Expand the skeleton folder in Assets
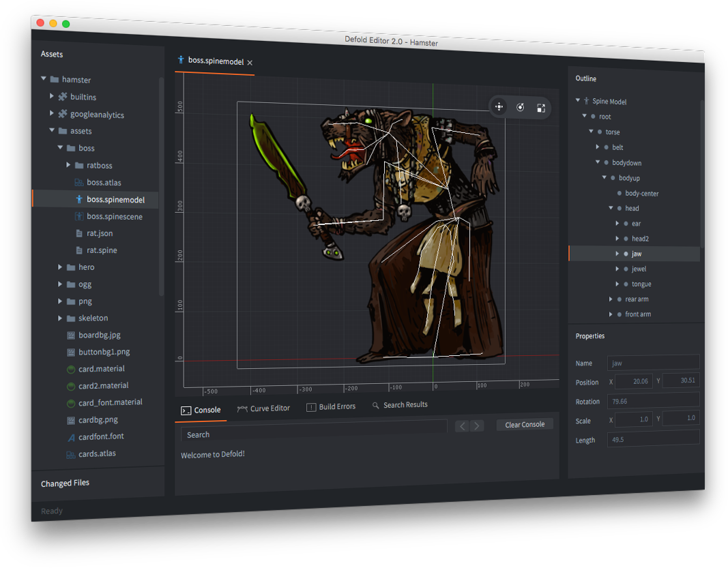 click(59, 318)
